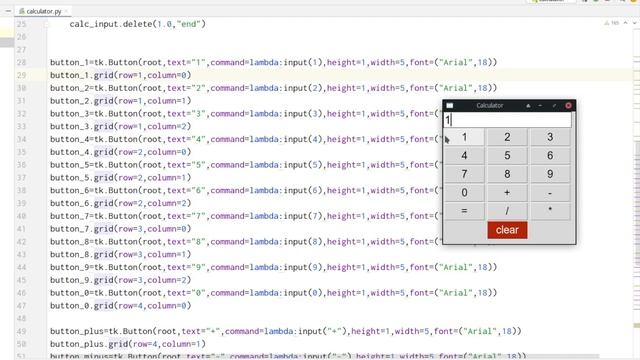The height and width of the screenshot is (360, 640).
Task: Click the button_9=tk.Button definition line
Action: click(x=273, y=267)
